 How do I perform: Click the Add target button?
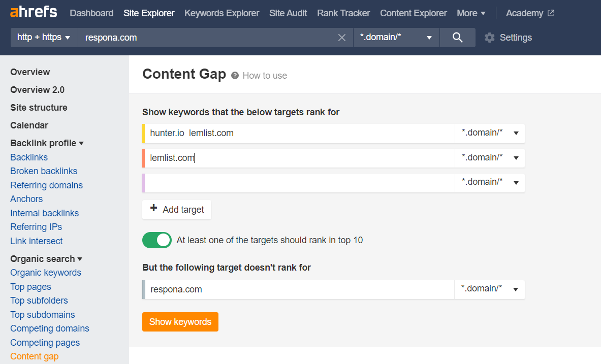point(177,210)
